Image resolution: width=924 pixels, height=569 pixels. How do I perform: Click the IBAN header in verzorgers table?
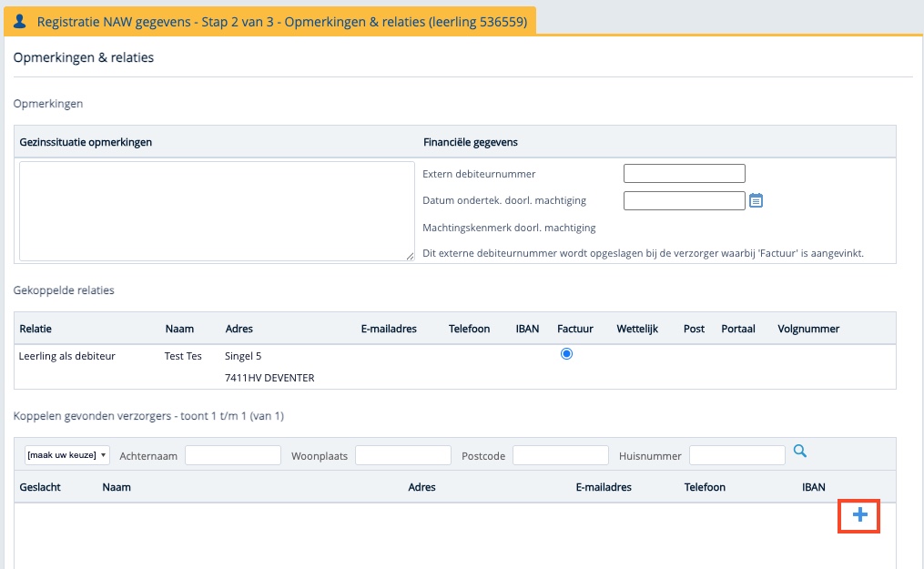(x=814, y=487)
